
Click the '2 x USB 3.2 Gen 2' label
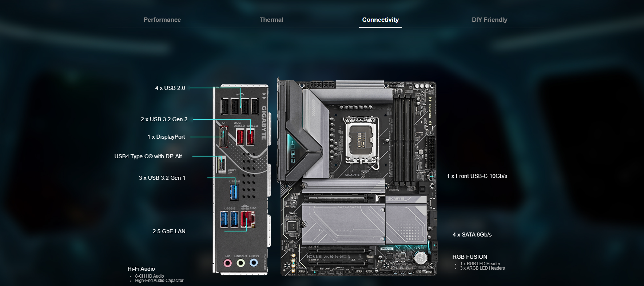[164, 119]
